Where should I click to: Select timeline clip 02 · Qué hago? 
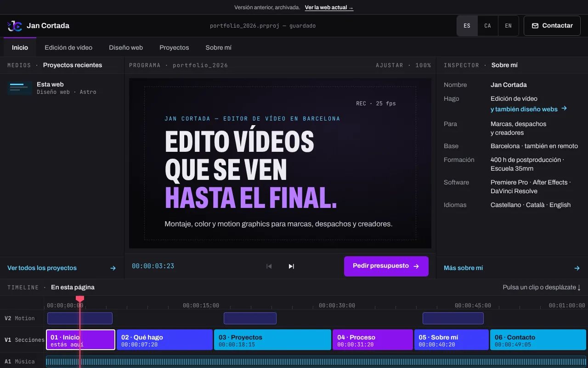pyautogui.click(x=164, y=340)
